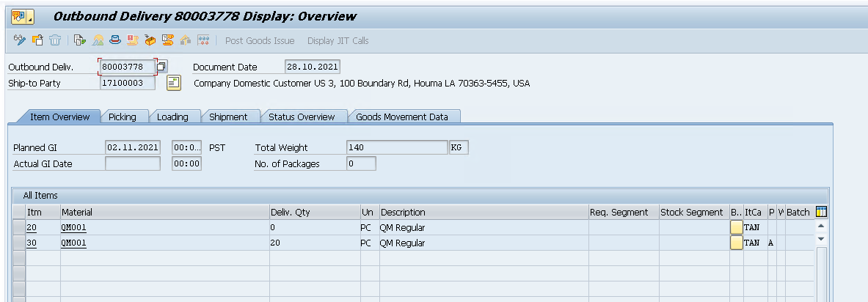Click Display JIT Calls button

point(338,40)
